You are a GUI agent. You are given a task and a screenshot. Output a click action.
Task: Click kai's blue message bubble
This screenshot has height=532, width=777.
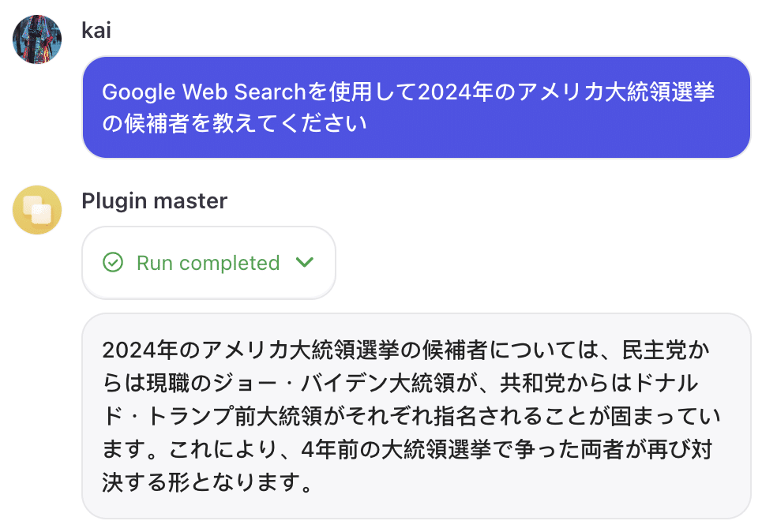(415, 107)
